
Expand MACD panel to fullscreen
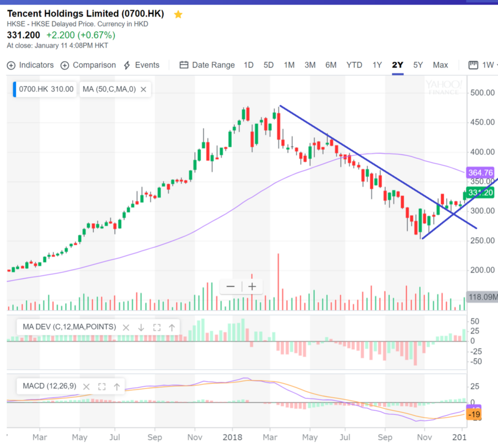(x=102, y=387)
